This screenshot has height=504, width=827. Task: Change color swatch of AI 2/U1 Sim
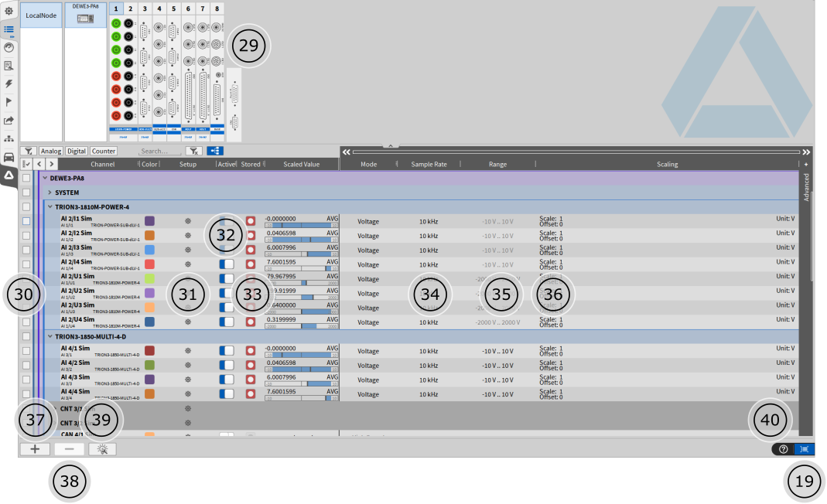[x=150, y=278]
